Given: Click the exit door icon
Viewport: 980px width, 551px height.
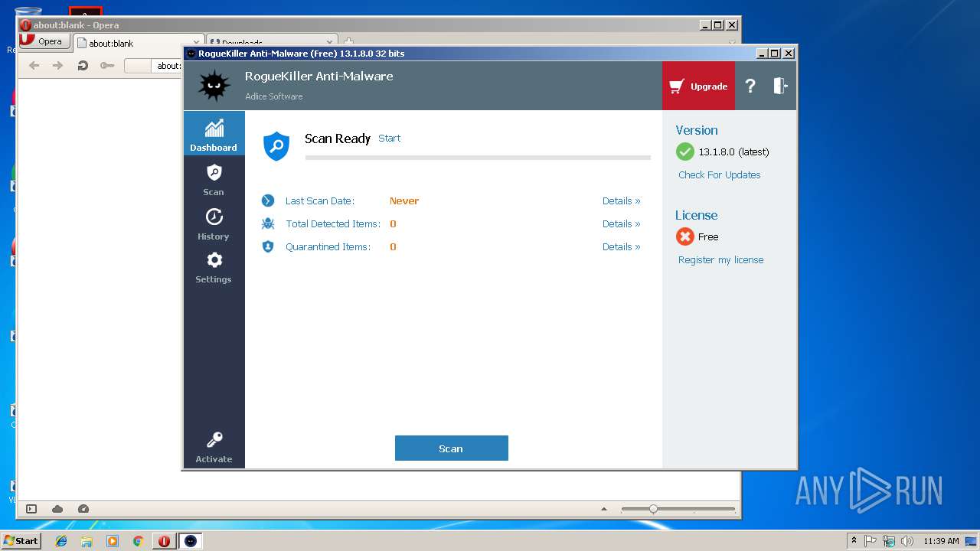Looking at the screenshot, I should click(x=780, y=86).
